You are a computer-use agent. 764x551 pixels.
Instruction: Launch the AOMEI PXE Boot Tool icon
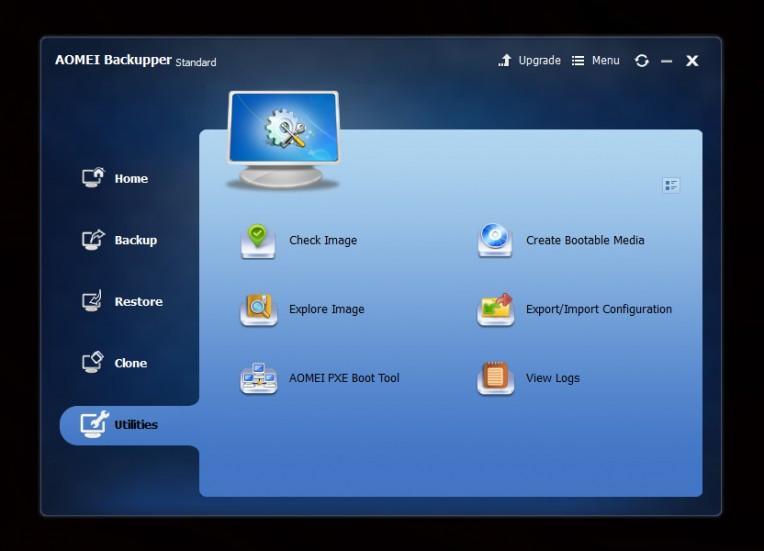(258, 378)
